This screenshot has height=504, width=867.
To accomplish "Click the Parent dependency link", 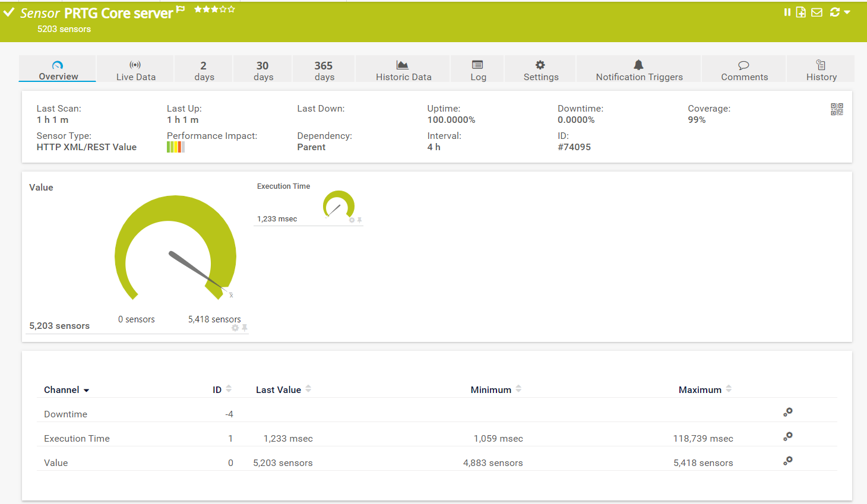I will (x=311, y=147).
